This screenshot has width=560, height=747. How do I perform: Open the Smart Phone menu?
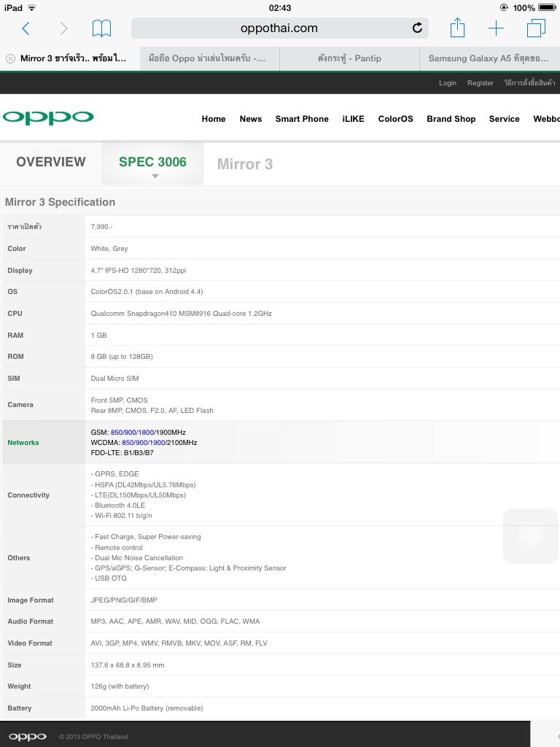coord(302,119)
